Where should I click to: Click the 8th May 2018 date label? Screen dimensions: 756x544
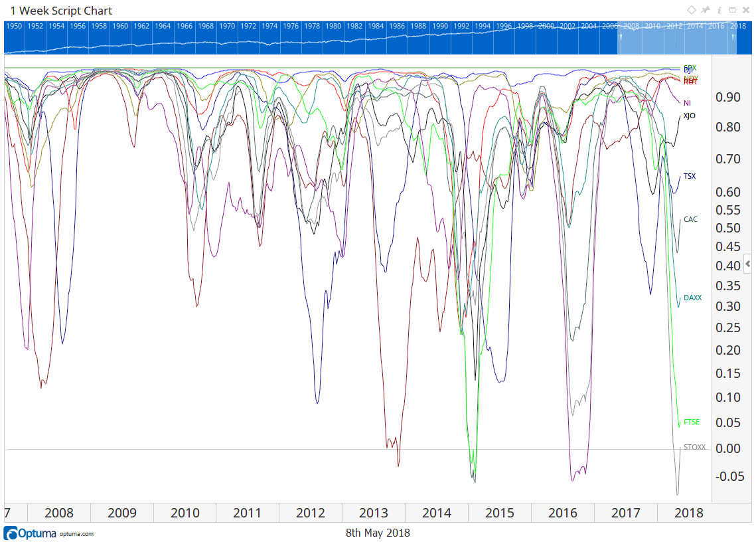[377, 533]
